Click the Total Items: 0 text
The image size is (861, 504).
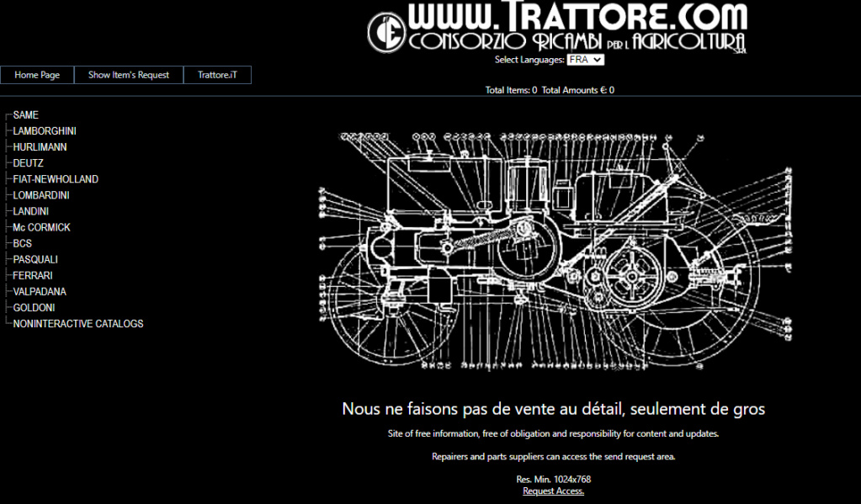tap(511, 90)
